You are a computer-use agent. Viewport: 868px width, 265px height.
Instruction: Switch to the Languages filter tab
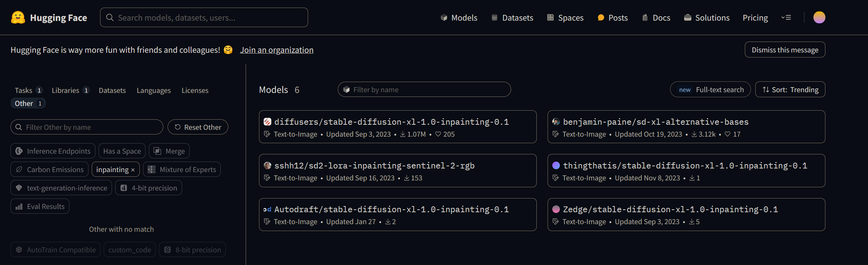coord(154,90)
